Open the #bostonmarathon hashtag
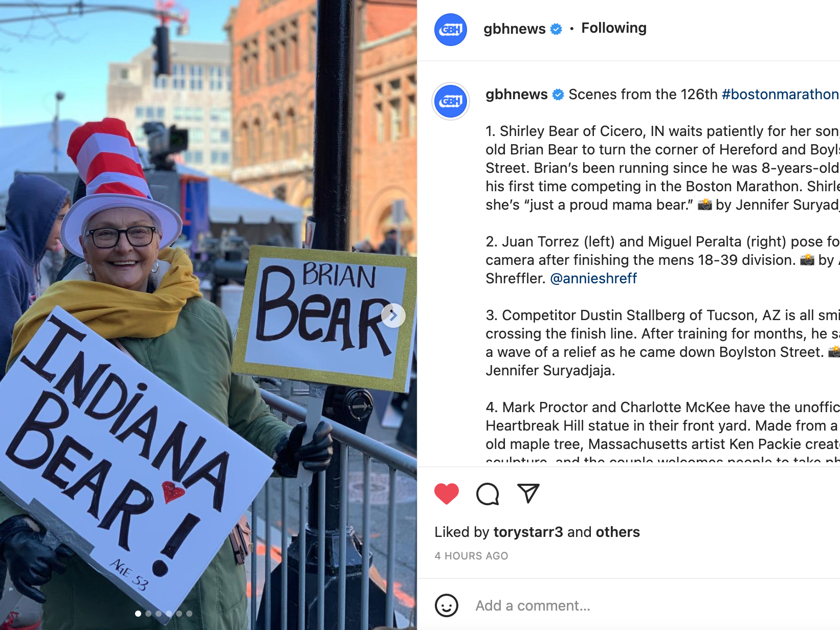The height and width of the screenshot is (630, 840). [x=781, y=95]
